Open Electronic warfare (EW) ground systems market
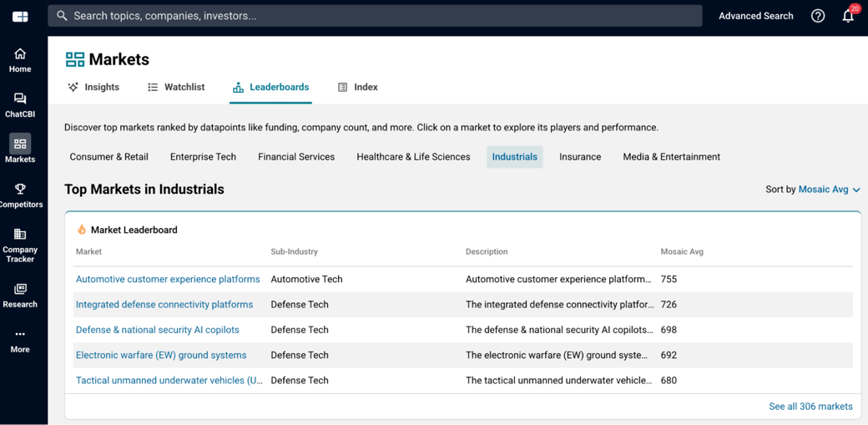 (x=161, y=355)
